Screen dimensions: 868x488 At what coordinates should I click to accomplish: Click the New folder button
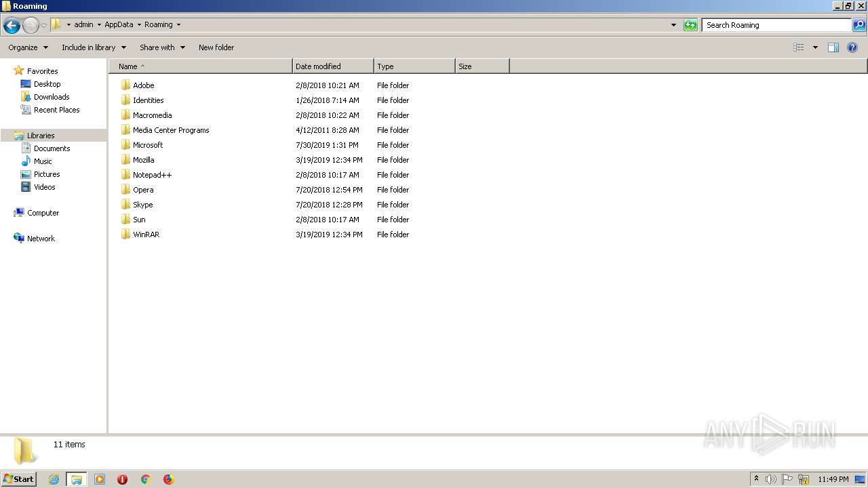click(216, 47)
